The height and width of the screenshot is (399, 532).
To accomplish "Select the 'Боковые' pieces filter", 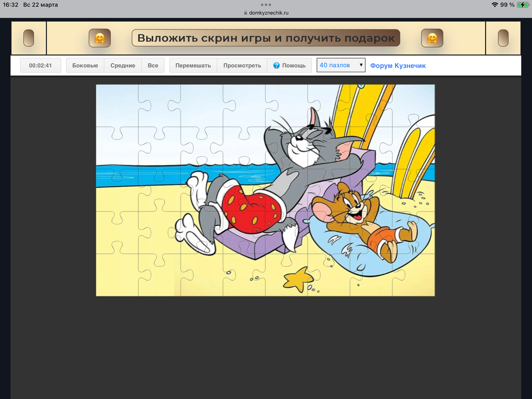I will (x=85, y=65).
